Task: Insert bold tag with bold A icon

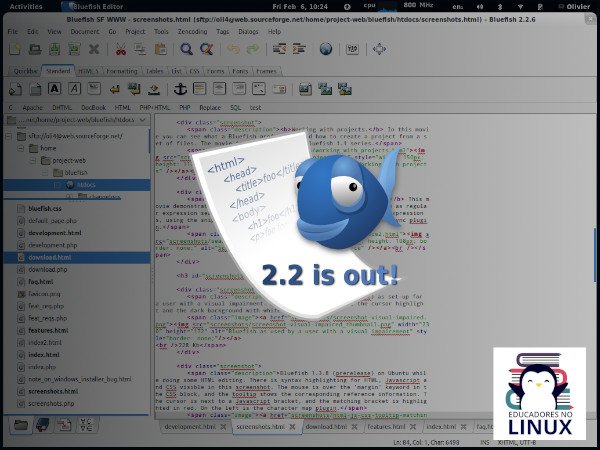Action: (x=54, y=89)
